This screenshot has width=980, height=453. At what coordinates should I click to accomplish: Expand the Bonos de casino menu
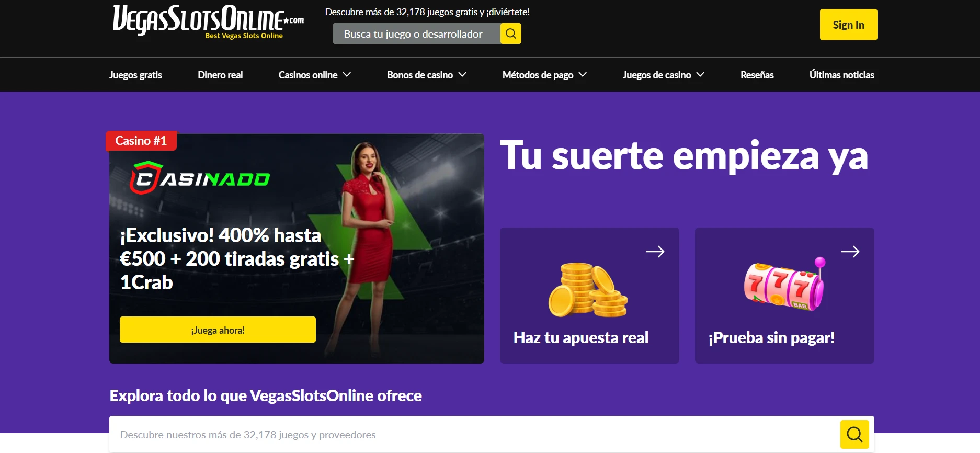pos(426,75)
